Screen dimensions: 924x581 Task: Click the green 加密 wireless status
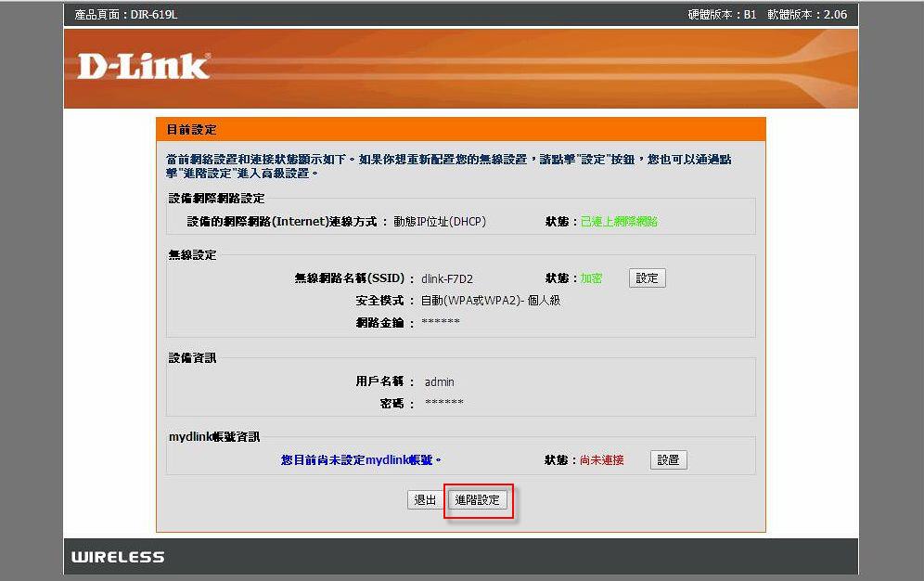pos(591,278)
